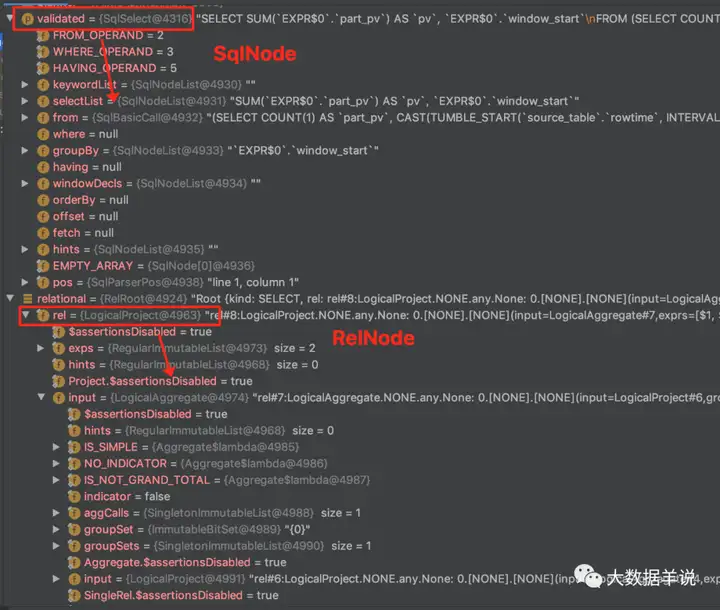This screenshot has width=720, height=610.
Task: Select the 'line 1, column 1' value
Action: 253,282
